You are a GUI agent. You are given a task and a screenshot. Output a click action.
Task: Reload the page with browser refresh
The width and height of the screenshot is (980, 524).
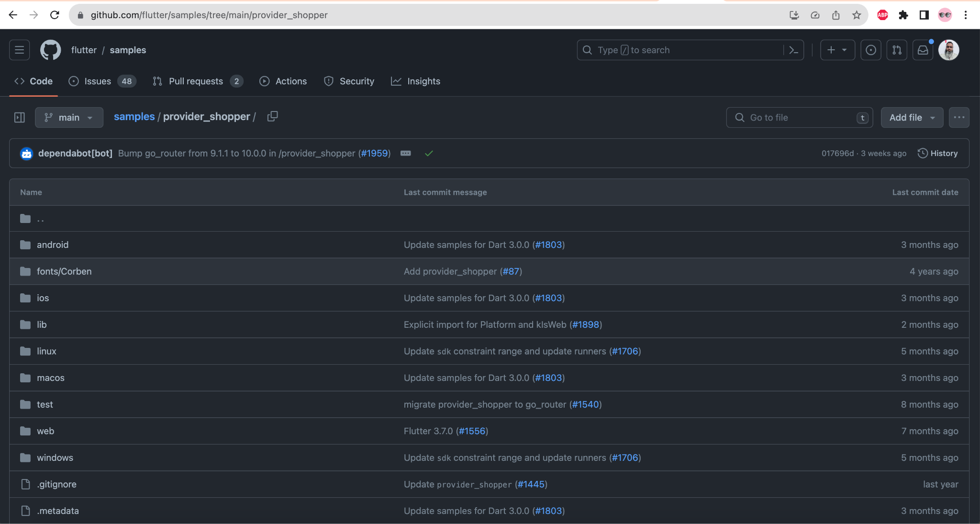[55, 15]
